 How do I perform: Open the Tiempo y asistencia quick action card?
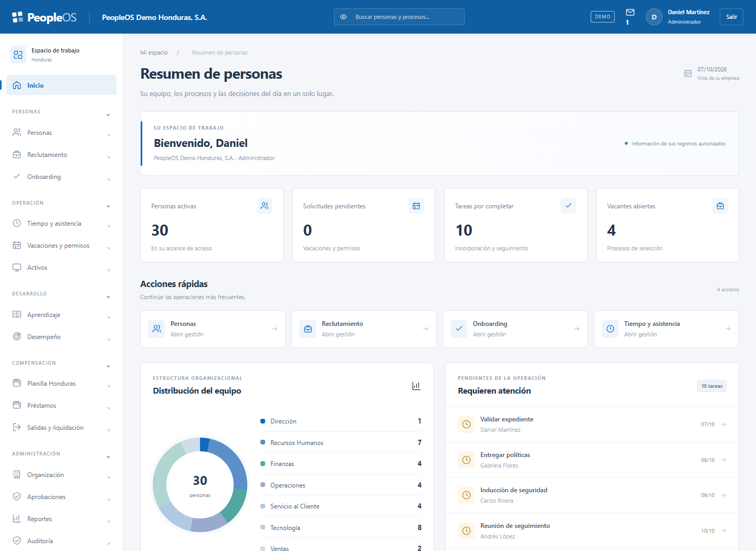(x=666, y=329)
